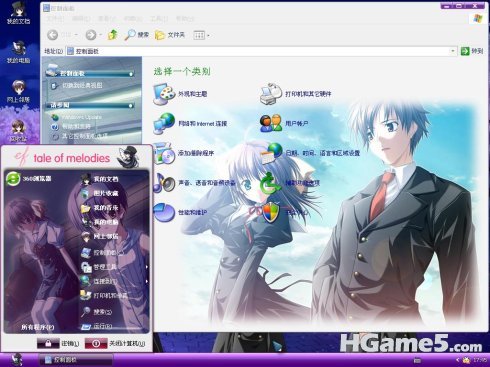
Task: Open Back button history dropdown arrow
Action: [x=76, y=35]
